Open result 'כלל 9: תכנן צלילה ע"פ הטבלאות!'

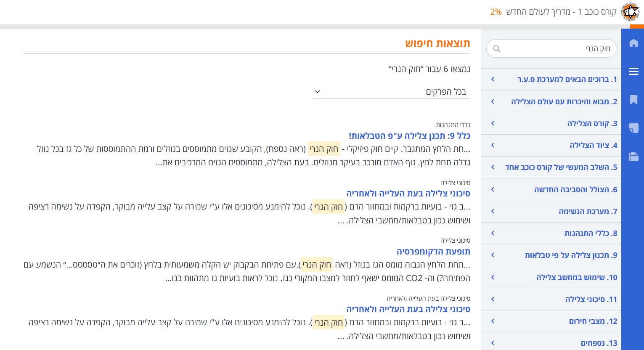tap(409, 136)
